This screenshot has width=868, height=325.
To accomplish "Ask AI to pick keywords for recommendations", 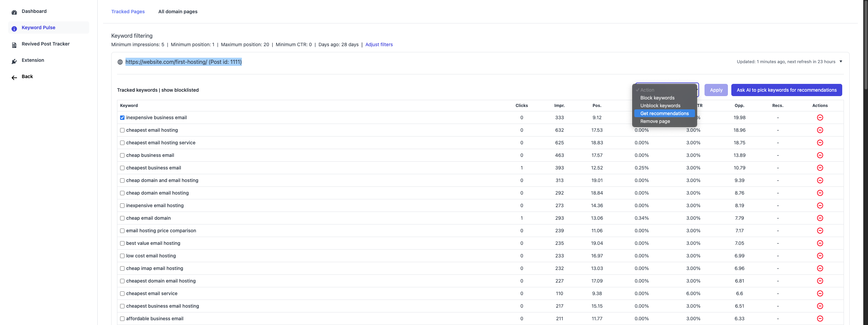I will pos(787,90).
